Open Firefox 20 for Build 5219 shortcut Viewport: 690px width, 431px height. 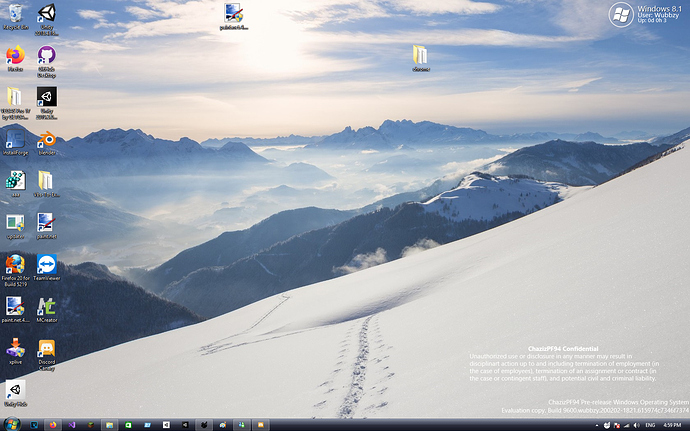click(x=15, y=270)
